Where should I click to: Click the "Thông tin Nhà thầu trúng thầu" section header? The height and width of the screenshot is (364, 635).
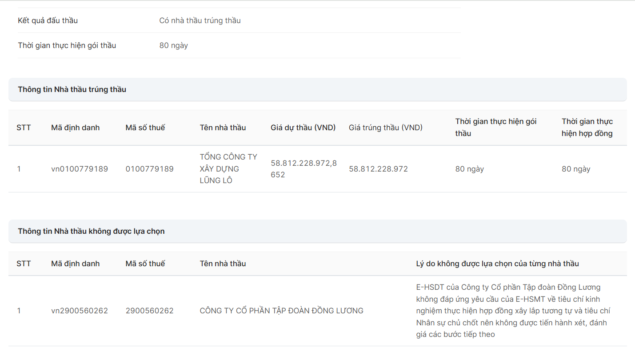(72, 89)
